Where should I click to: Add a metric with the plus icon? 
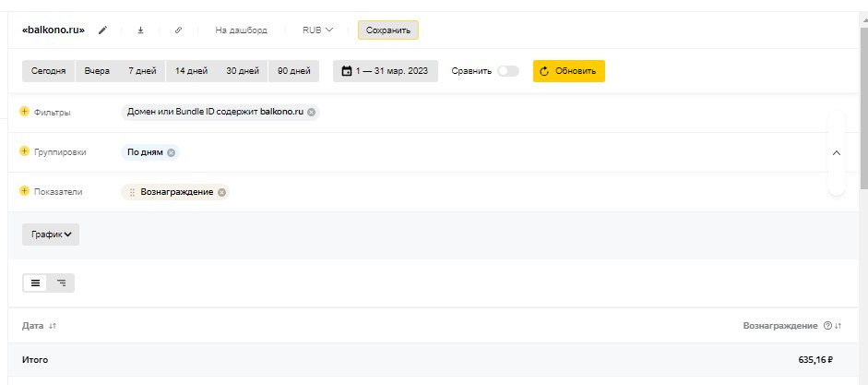click(25, 191)
